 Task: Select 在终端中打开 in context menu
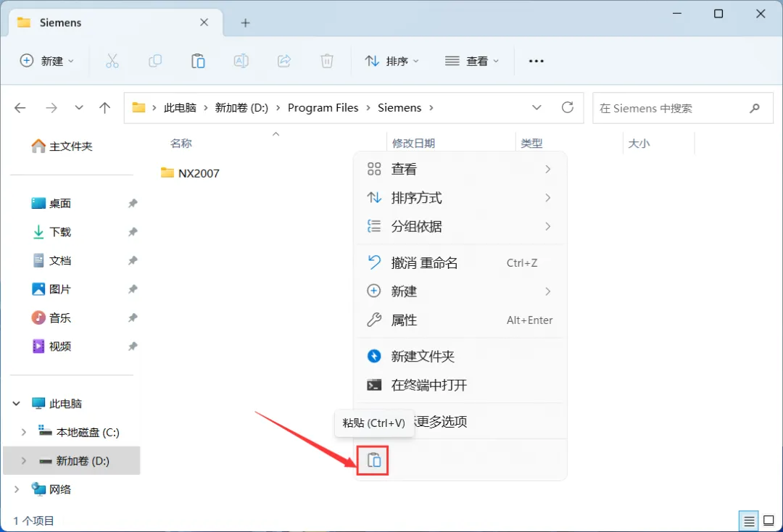click(460, 385)
